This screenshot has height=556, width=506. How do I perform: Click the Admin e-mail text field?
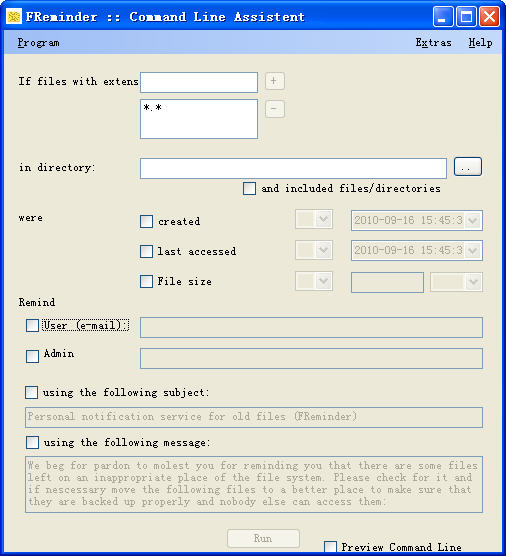click(x=311, y=358)
